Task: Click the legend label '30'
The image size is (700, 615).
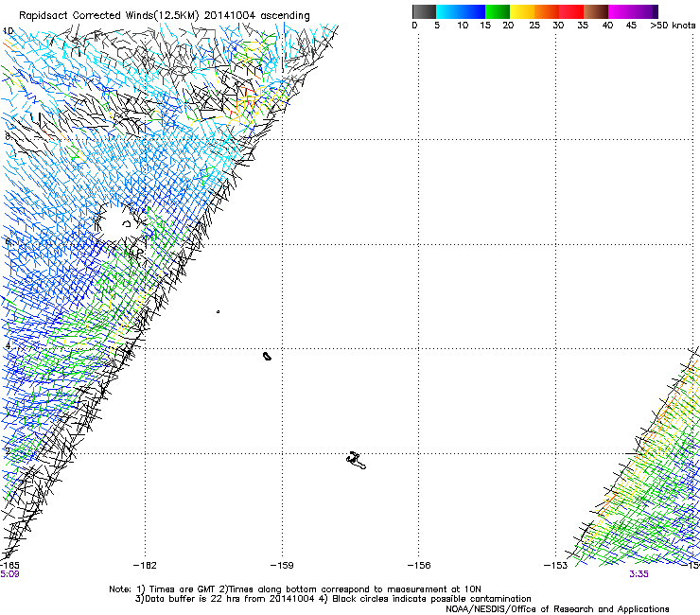Action: point(558,26)
